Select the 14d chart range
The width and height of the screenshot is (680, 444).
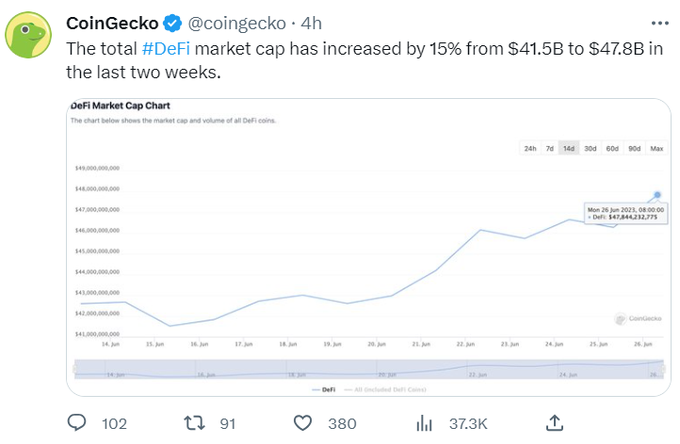(x=569, y=148)
